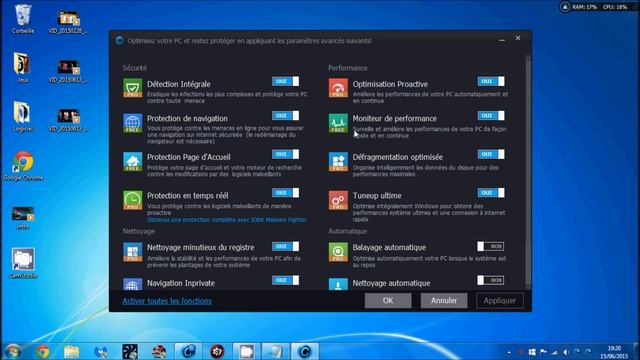Turn off Défragmentation optimisée switch

tap(491, 154)
